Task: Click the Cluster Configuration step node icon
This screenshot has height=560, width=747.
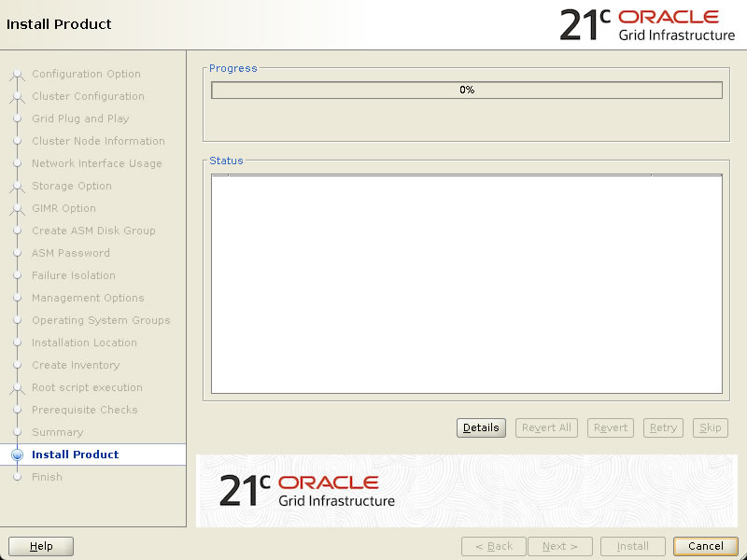Action: 17,96
